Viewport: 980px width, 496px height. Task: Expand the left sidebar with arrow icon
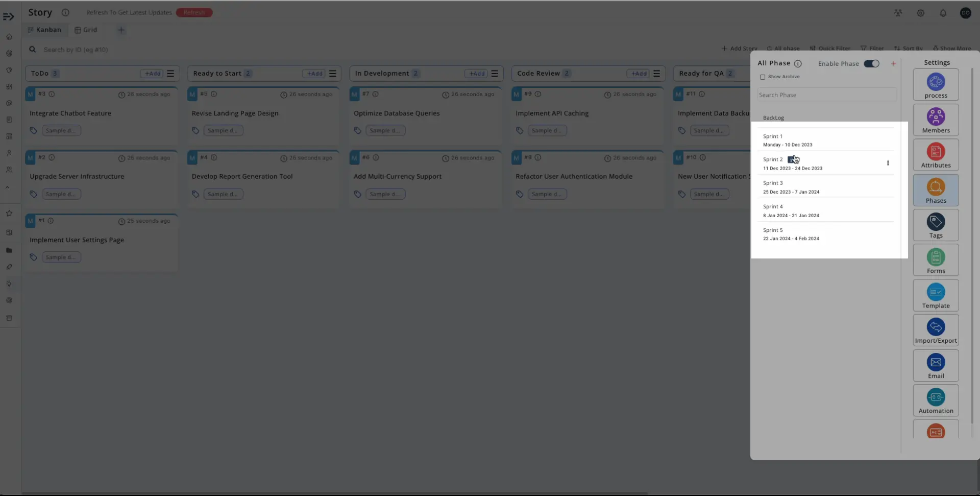coord(9,17)
